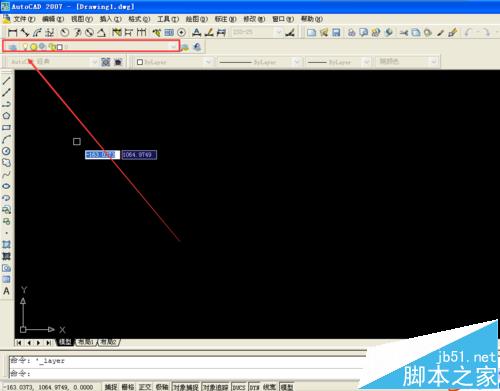Click the command line input field
This screenshot has height=391, width=500.
187,374
